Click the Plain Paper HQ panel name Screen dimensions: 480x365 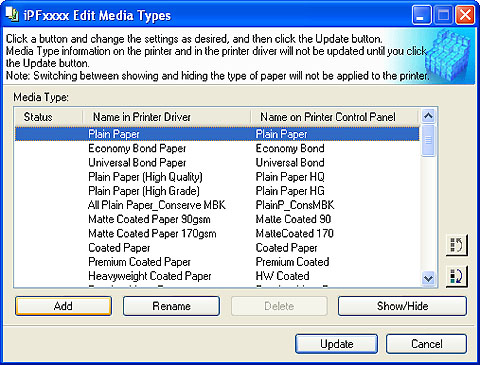290,177
